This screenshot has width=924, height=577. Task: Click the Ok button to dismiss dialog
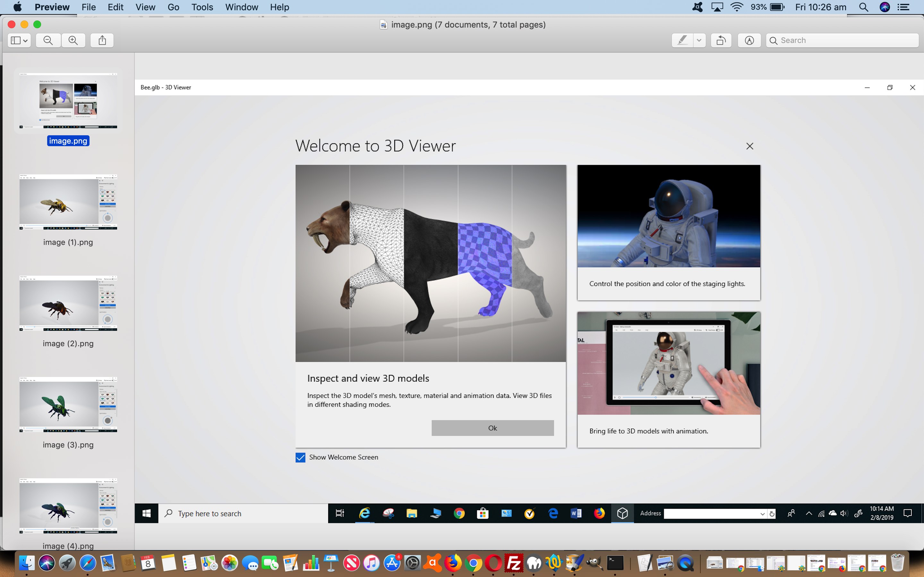point(492,427)
